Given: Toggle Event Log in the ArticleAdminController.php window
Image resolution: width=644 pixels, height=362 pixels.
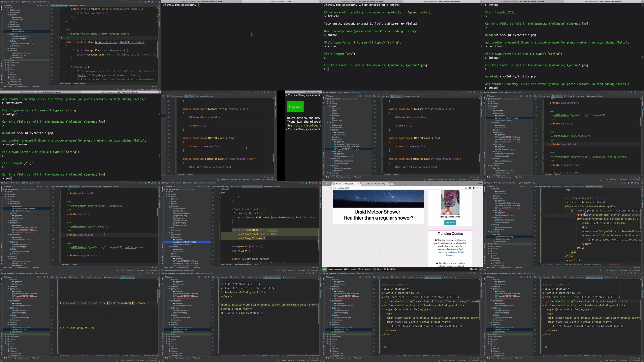Looking at the screenshot, I should point(313,268).
